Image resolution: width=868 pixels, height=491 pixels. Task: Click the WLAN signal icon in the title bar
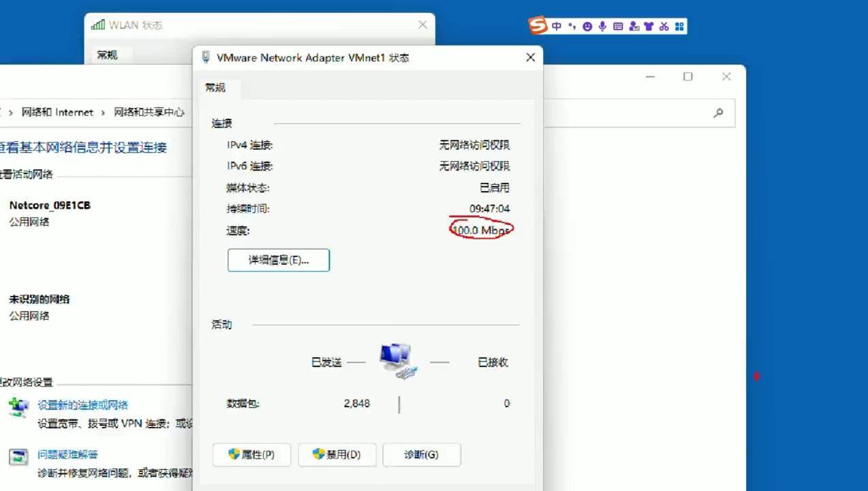pyautogui.click(x=97, y=24)
